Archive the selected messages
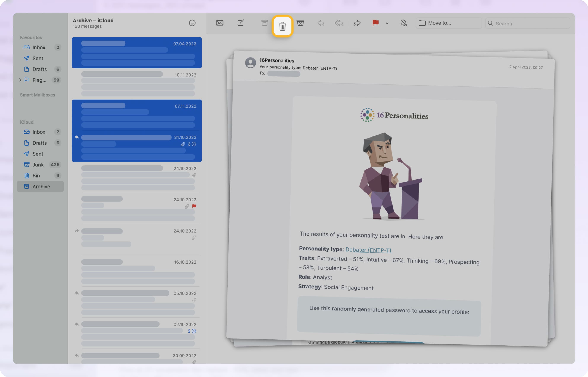The height and width of the screenshot is (377, 588). pos(264,23)
